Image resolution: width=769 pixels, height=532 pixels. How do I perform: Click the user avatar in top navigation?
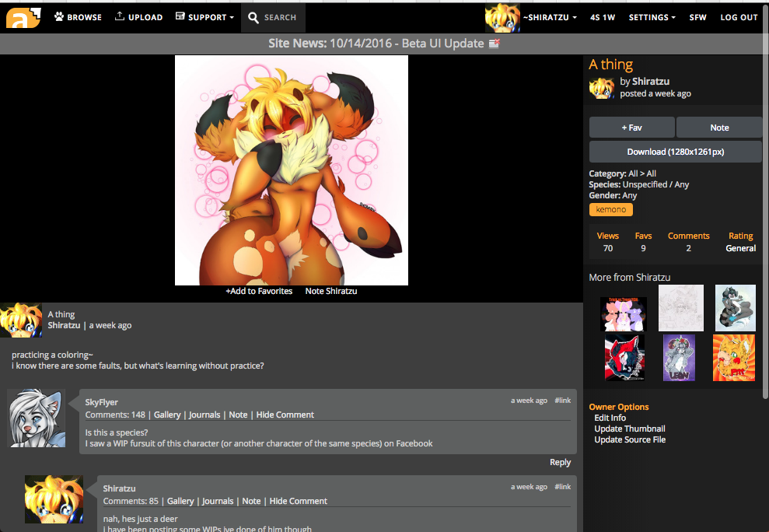tap(502, 18)
